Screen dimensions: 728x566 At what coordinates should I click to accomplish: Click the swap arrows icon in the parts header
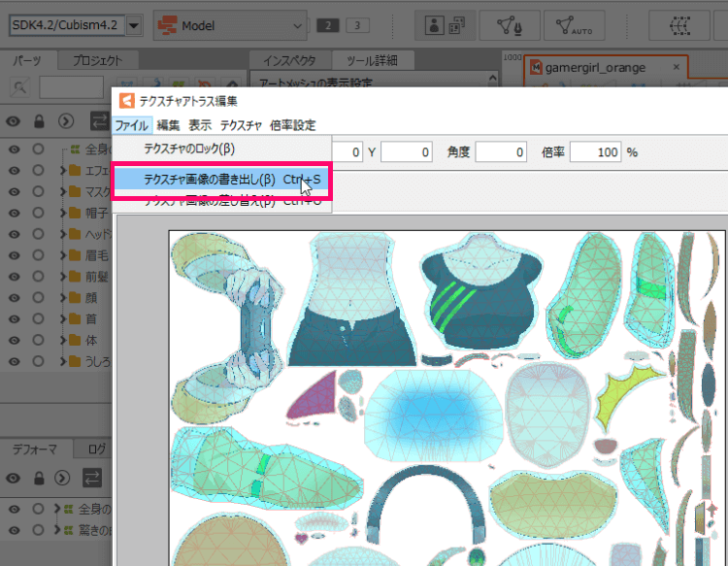(x=99, y=121)
